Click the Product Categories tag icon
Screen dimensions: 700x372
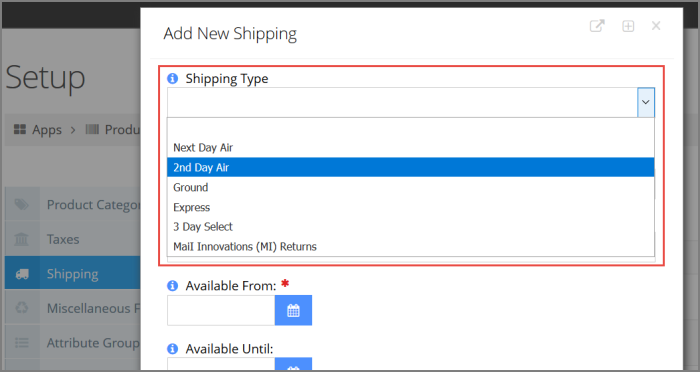point(21,205)
